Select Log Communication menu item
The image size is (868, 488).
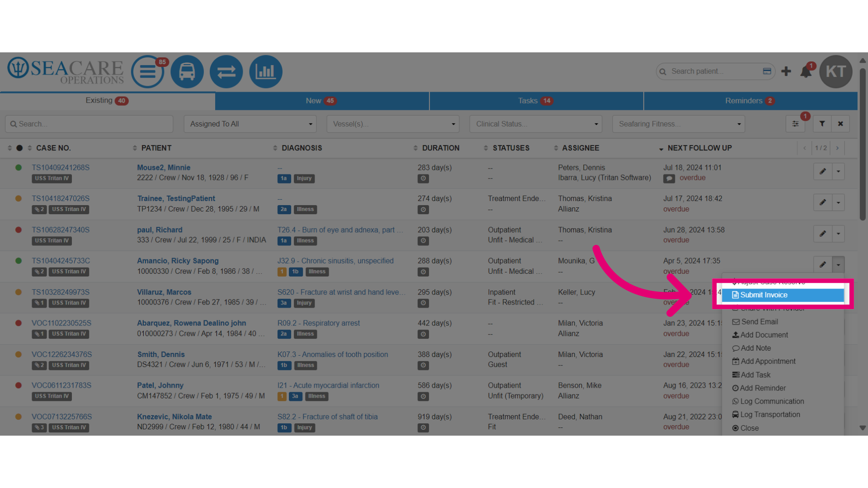pos(783,401)
